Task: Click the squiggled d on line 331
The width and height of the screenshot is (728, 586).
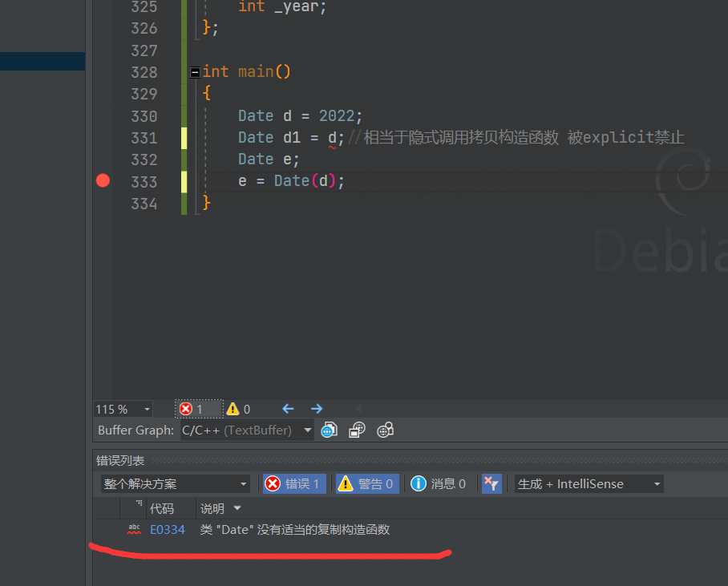Action: coord(333,138)
